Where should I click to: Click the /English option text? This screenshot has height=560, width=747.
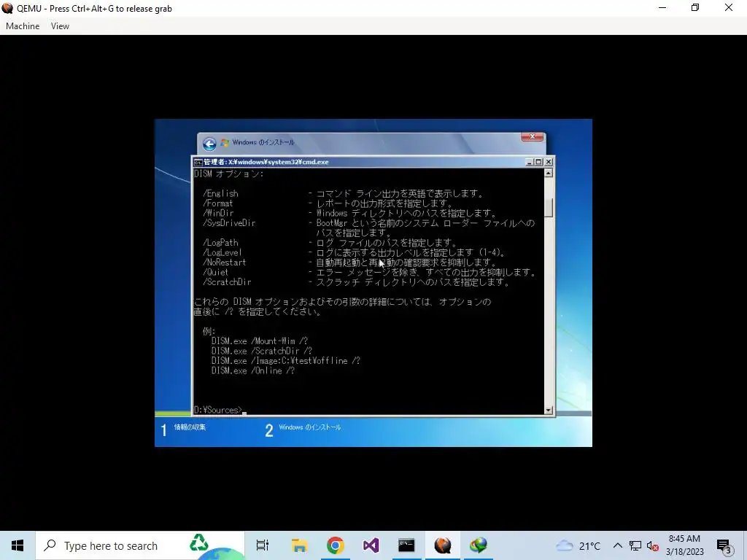[221, 193]
